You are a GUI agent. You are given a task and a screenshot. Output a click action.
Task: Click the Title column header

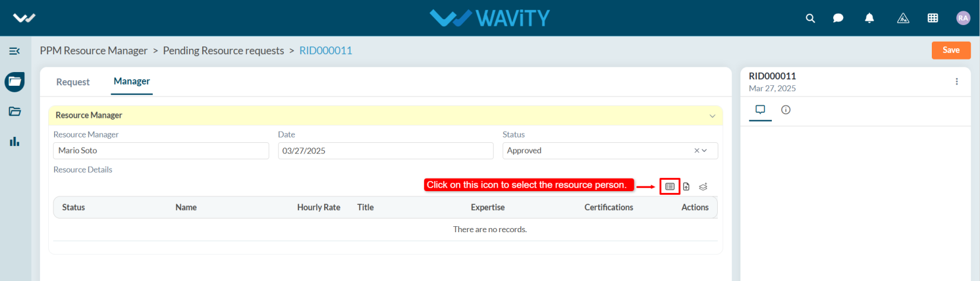(x=366, y=207)
